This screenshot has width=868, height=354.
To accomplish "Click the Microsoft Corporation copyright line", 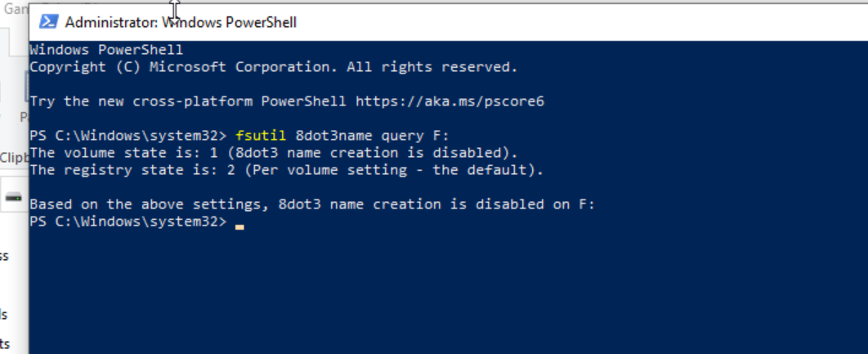I will click(x=273, y=67).
